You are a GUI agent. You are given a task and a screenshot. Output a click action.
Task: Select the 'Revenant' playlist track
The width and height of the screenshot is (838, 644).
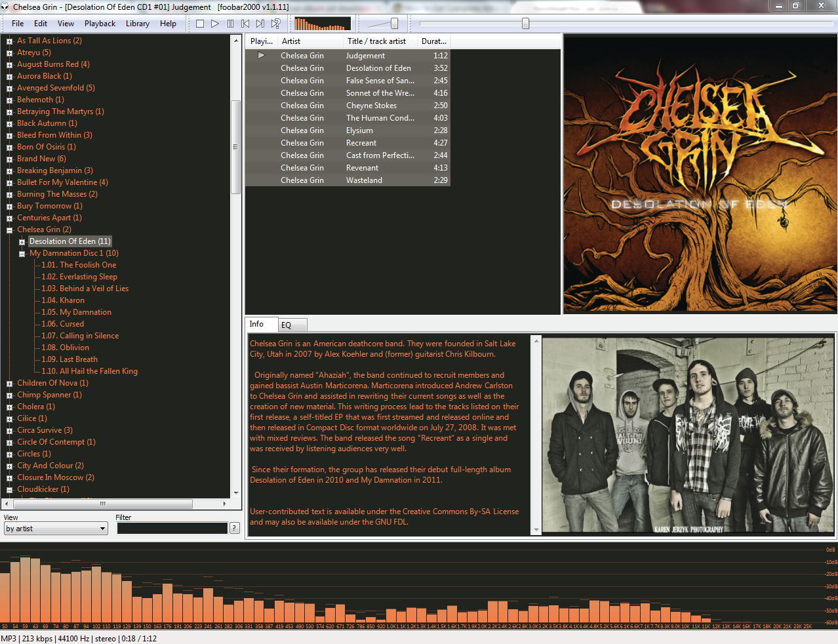[x=348, y=168]
